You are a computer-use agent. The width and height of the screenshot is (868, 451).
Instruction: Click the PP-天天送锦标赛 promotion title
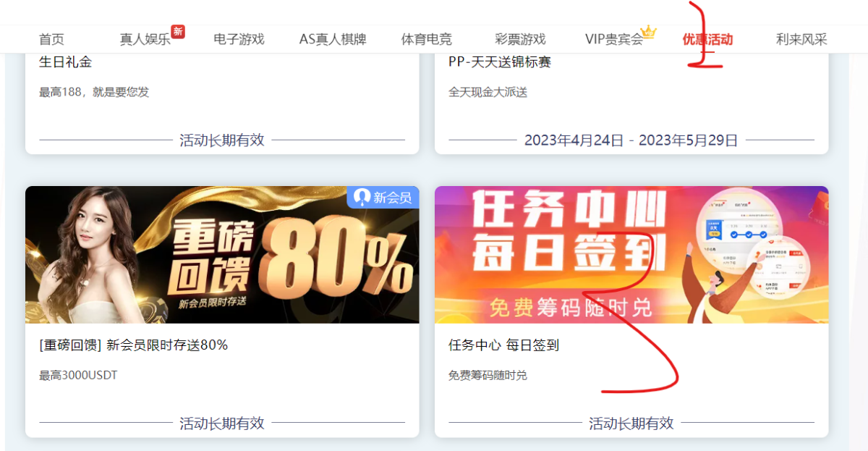tap(500, 62)
